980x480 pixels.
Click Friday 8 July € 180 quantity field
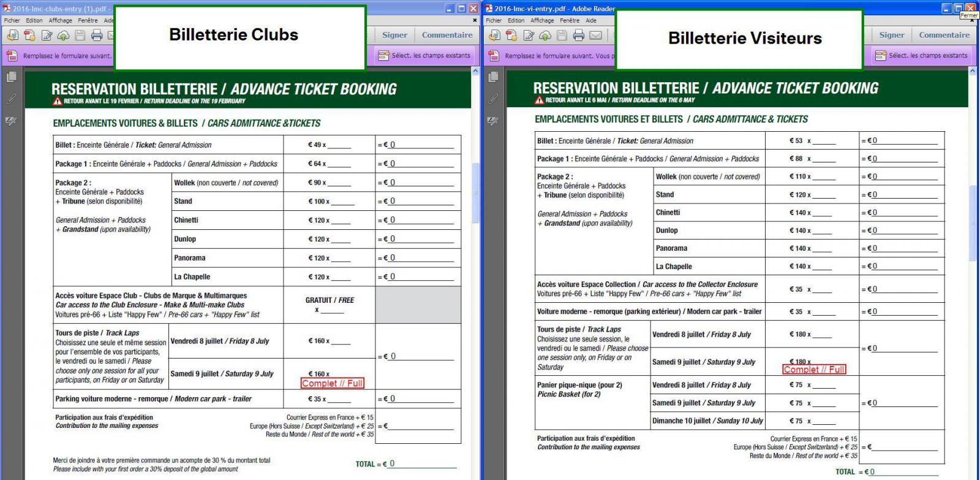822,334
